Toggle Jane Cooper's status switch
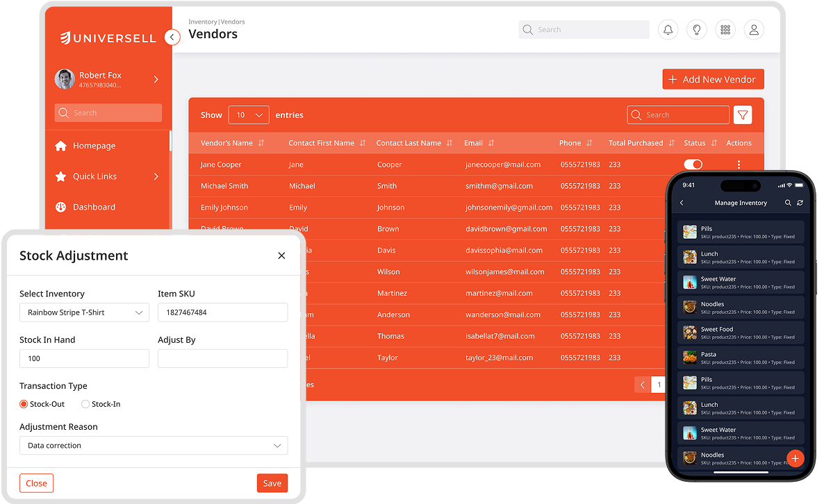824x504 pixels. coord(693,165)
